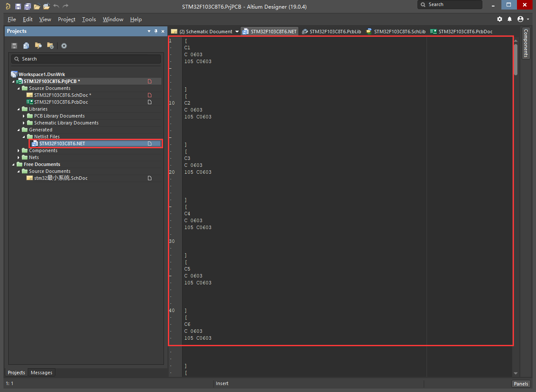
Task: Click the Open document folder icon
Action: [x=37, y=6]
